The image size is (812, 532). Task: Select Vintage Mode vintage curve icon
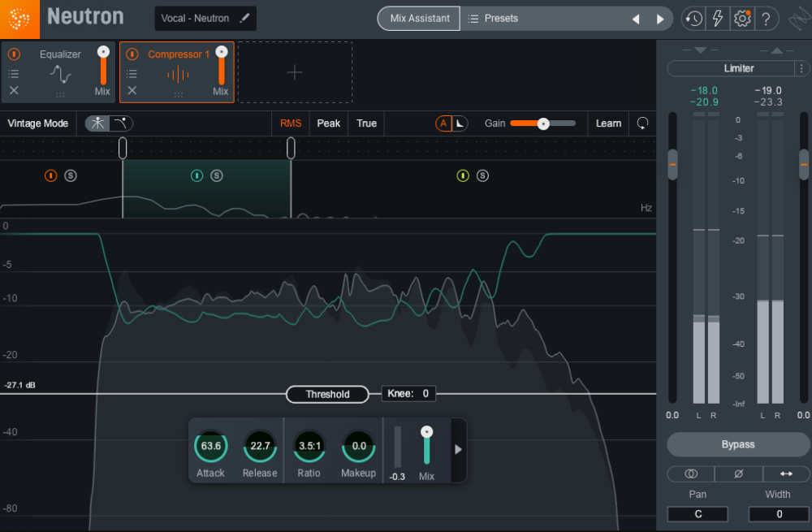click(x=121, y=123)
